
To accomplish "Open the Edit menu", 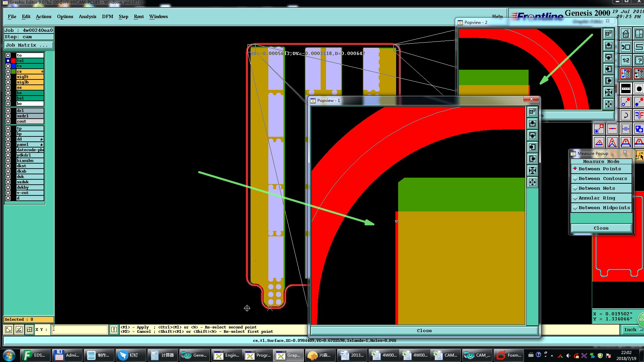I will click(26, 16).
